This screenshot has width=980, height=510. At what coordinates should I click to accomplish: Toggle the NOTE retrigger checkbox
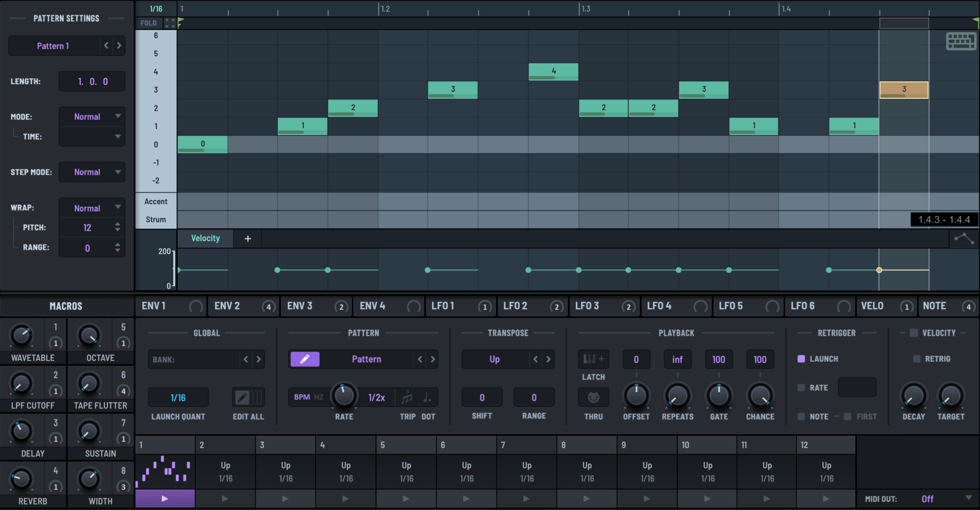click(801, 416)
